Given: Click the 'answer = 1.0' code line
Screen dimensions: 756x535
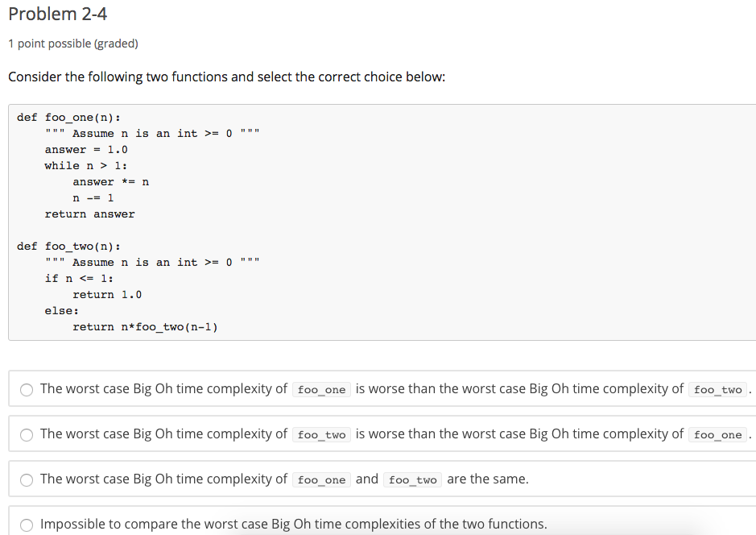Looking at the screenshot, I should [85, 149].
